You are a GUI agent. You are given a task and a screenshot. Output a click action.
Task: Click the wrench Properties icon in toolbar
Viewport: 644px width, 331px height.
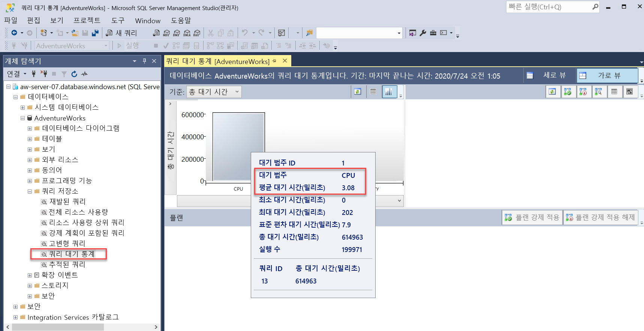tap(423, 33)
